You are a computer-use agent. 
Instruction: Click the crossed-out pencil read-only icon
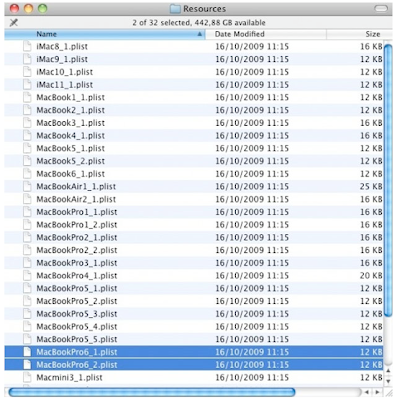pos(14,23)
